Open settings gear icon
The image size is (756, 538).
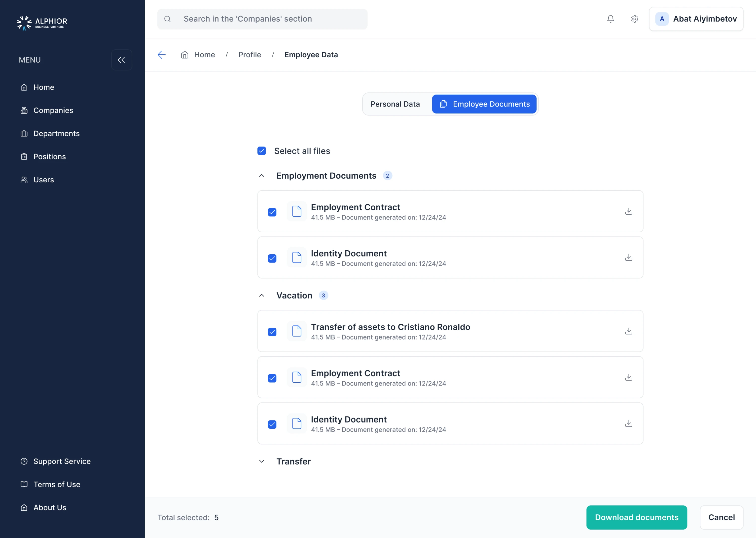pos(635,19)
